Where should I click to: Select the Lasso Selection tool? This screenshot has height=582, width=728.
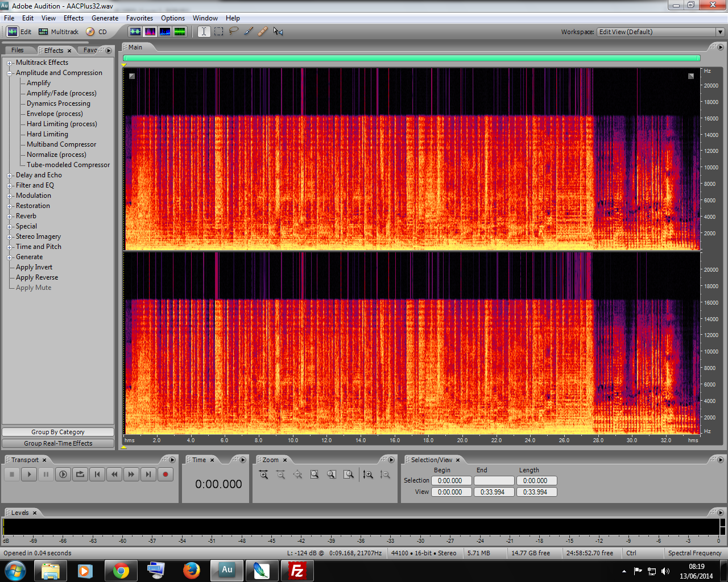point(233,31)
